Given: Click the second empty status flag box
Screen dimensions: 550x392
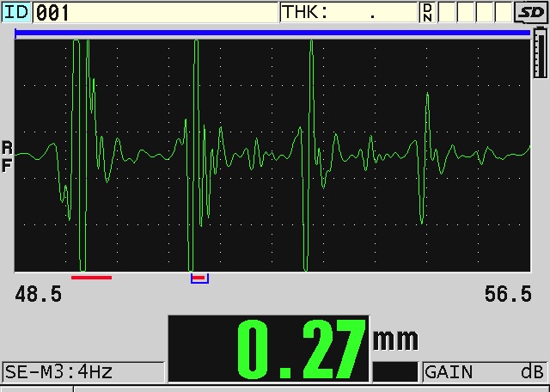Looking at the screenshot, I should pos(467,12).
